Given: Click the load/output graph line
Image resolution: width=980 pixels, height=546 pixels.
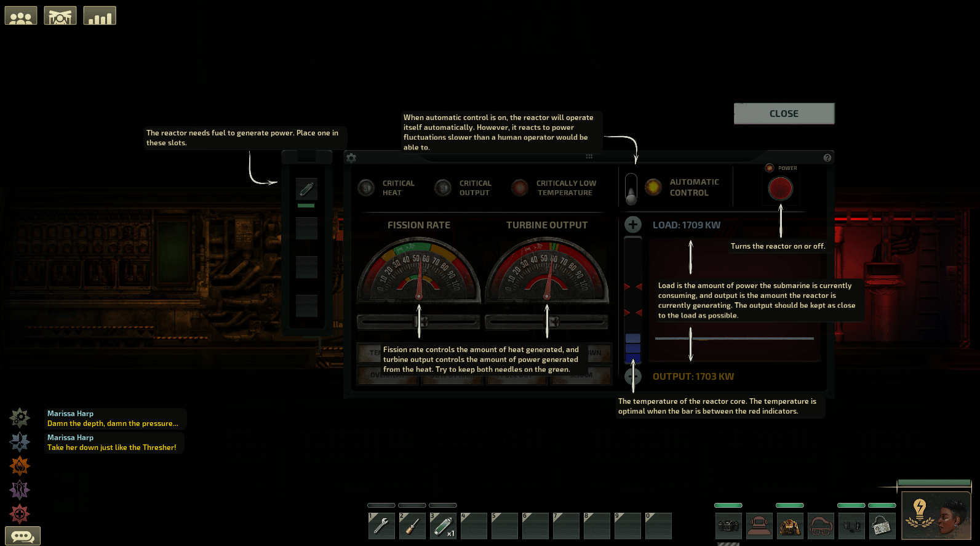Looking at the screenshot, I should click(x=735, y=339).
